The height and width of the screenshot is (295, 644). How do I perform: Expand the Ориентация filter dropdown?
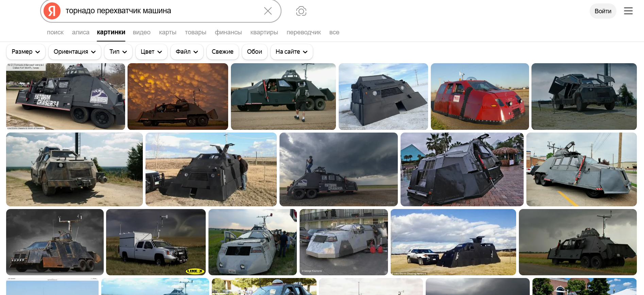[74, 52]
